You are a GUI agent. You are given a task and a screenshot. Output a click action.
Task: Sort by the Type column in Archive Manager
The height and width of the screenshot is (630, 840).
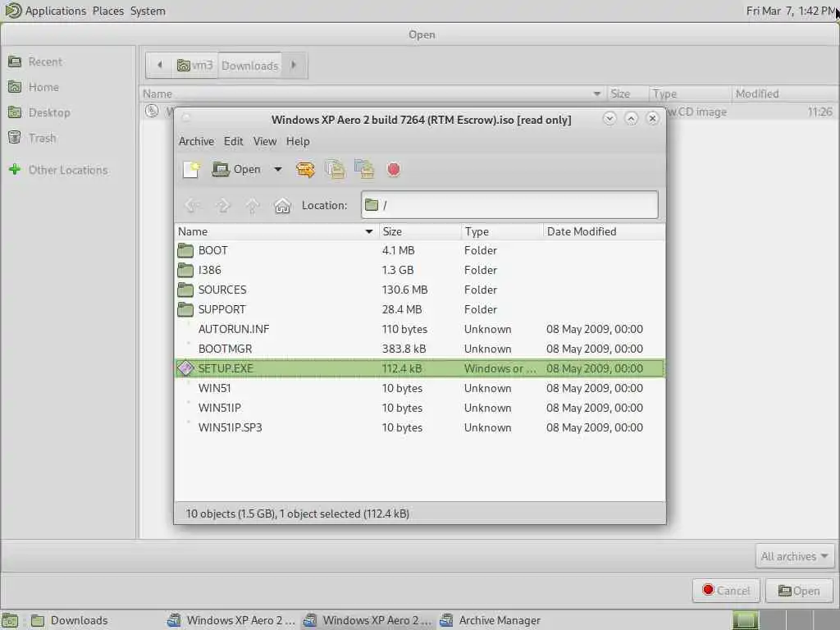[501, 231]
